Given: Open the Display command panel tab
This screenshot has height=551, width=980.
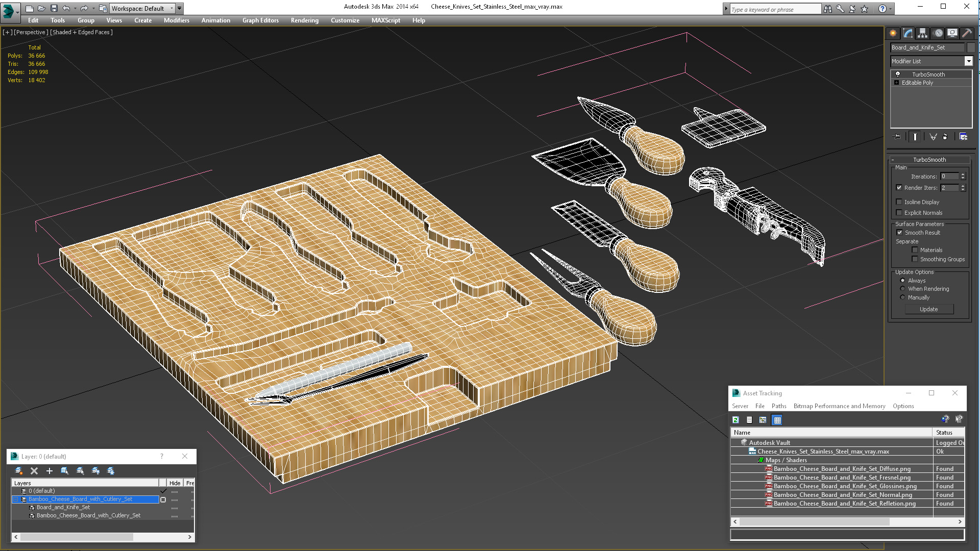Looking at the screenshot, I should click(952, 33).
